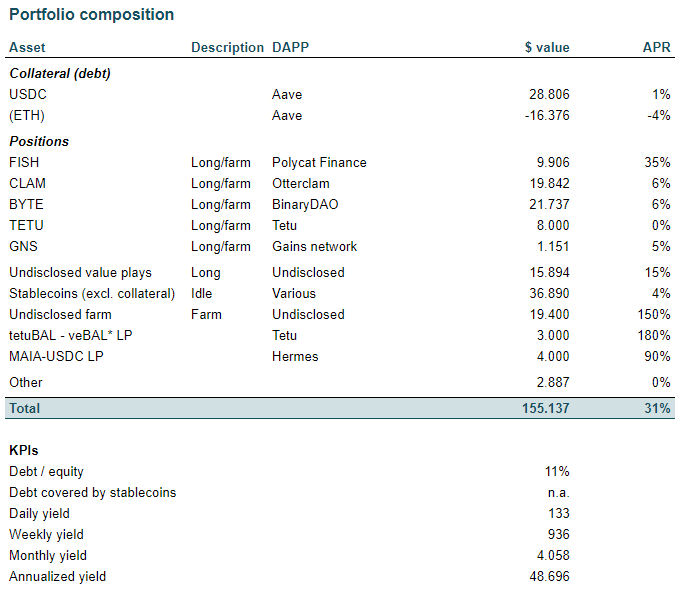The width and height of the screenshot is (682, 591).
Task: Select the 21.737 BYTE value
Action: pos(549,204)
